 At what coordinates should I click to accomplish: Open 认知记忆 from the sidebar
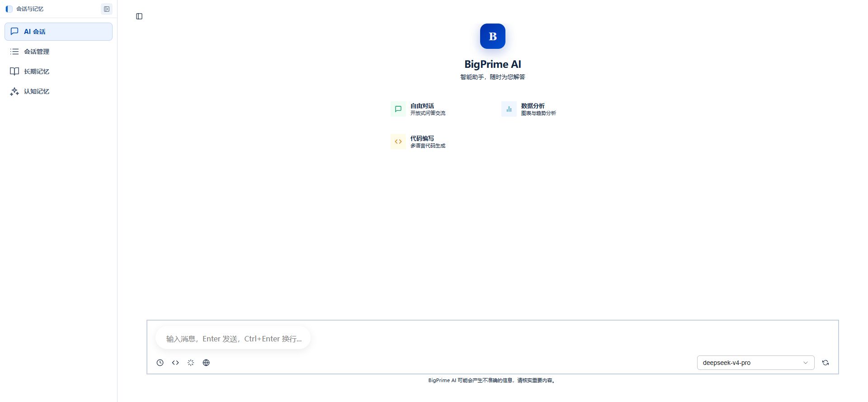click(58, 91)
